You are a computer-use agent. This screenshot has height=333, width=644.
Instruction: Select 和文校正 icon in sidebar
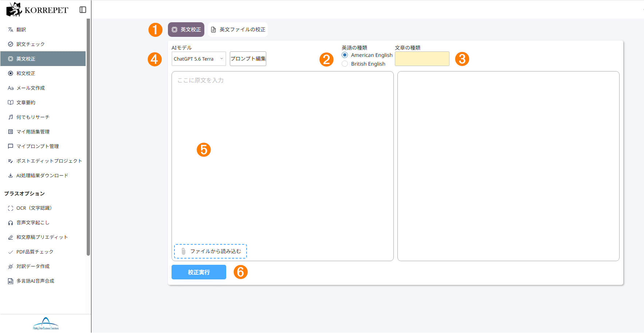(11, 73)
